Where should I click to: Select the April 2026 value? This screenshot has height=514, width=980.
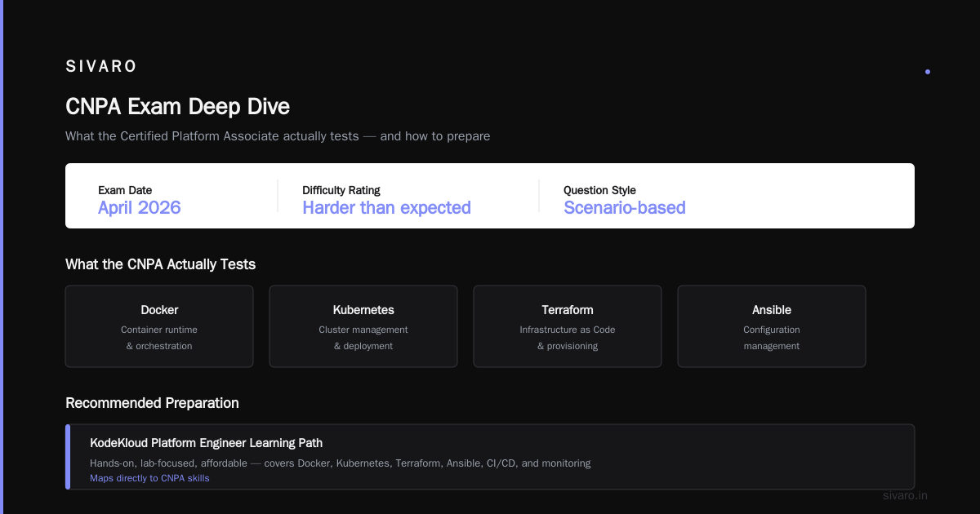(x=139, y=207)
